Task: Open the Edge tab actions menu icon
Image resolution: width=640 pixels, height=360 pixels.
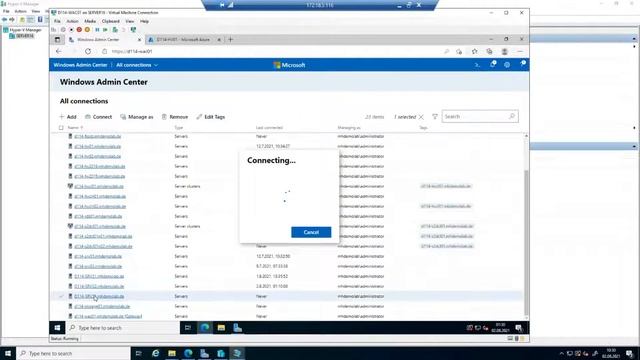Action: [x=57, y=40]
